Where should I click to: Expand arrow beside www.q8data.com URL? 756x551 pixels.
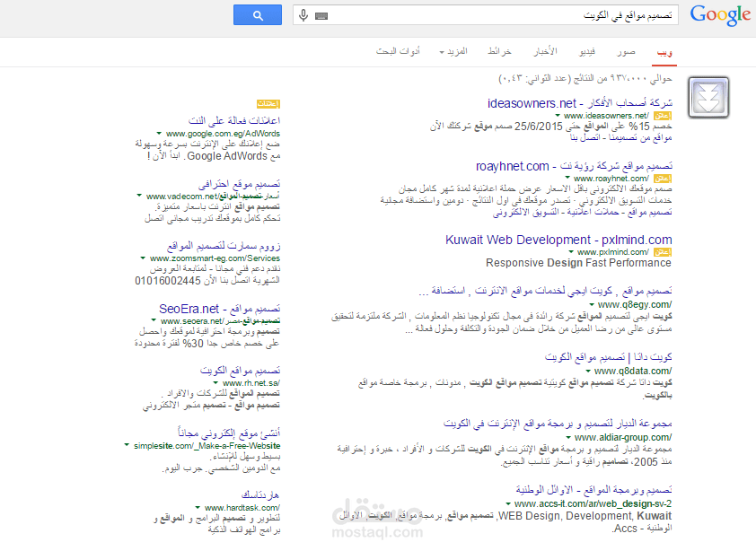(588, 371)
